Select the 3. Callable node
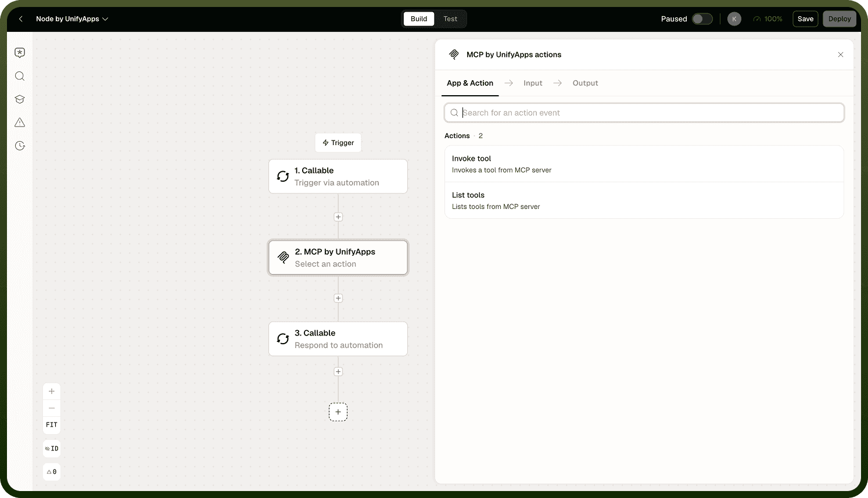The image size is (868, 498). (338, 339)
